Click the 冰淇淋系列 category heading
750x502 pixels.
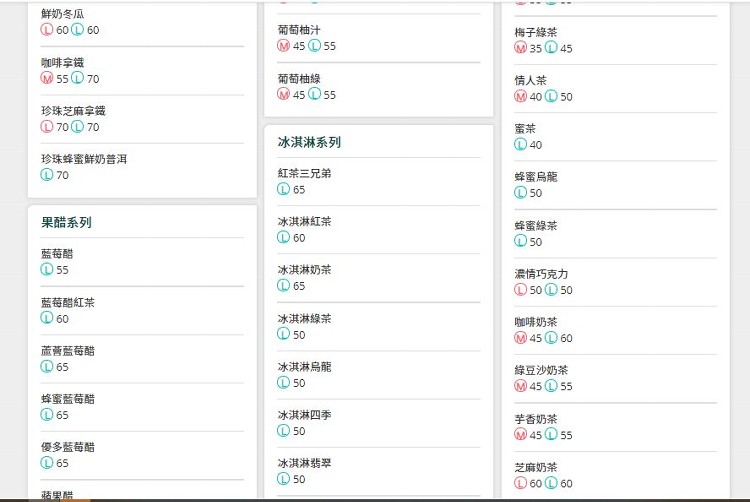coord(309,142)
